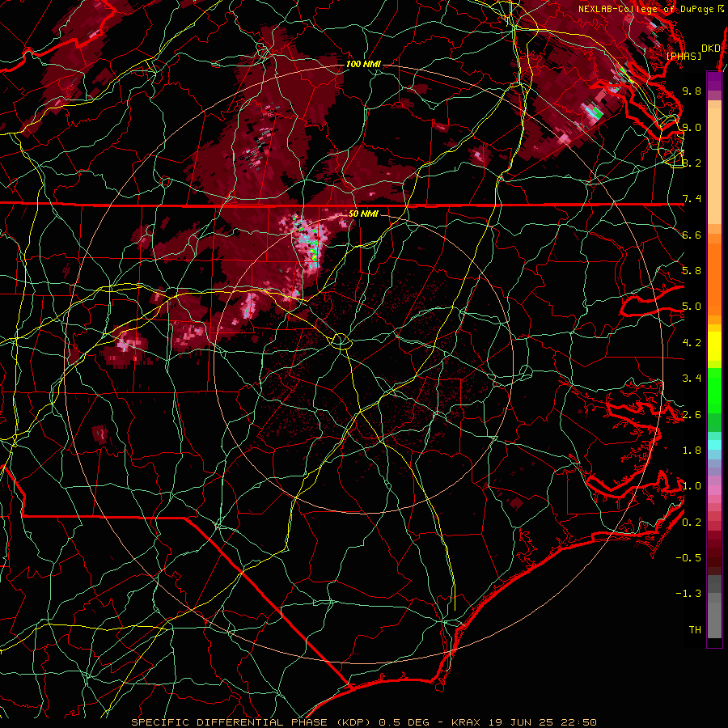
Task: Select the 3.4 scale value
Action: point(692,379)
